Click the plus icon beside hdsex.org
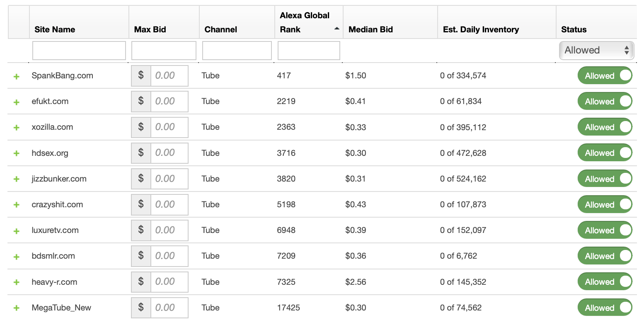 [17, 154]
